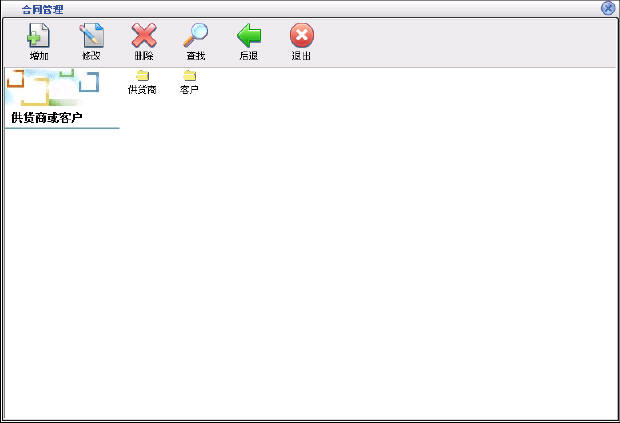Close the 合同管理 window
This screenshot has height=423, width=620.
pos(608,8)
